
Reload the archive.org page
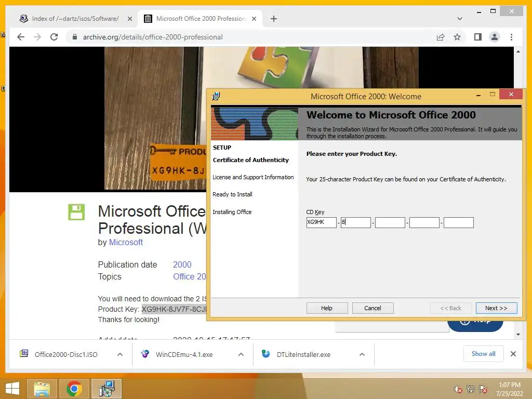[x=54, y=37]
